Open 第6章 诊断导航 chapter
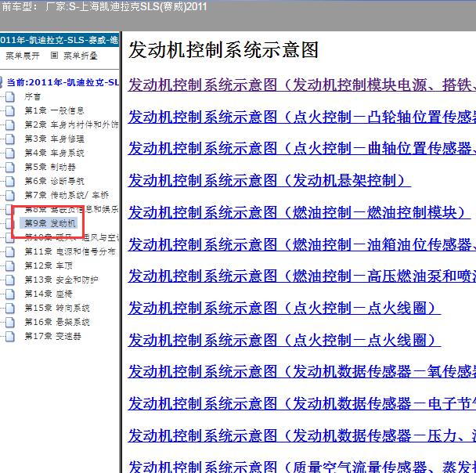Image resolution: width=476 pixels, height=473 pixels. (x=54, y=181)
